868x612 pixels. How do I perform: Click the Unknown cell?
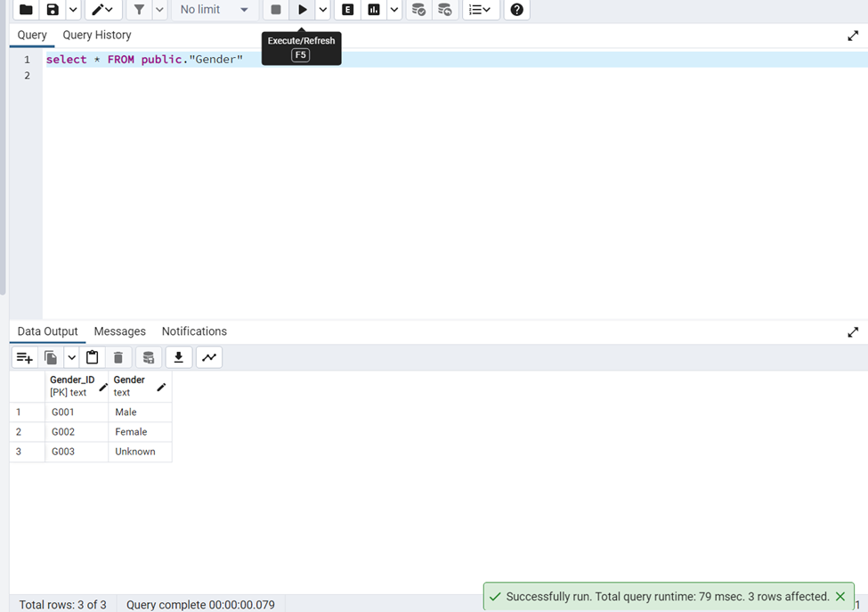point(140,452)
